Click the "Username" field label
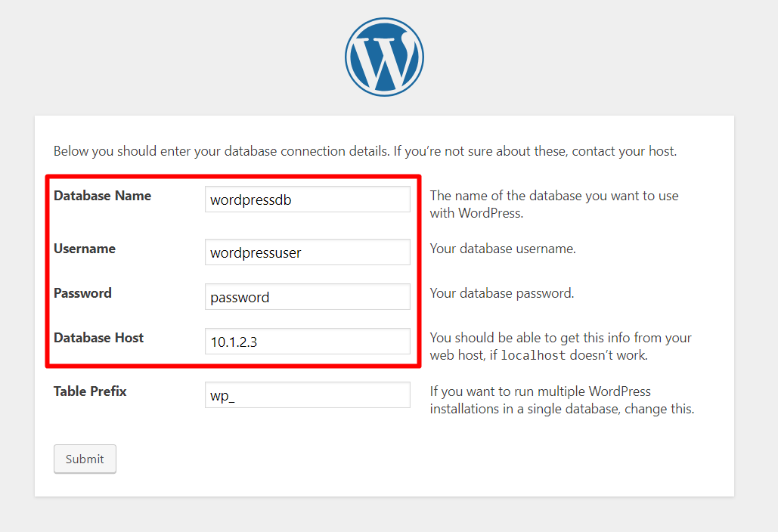Viewport: 778px width, 532px height. click(x=85, y=249)
